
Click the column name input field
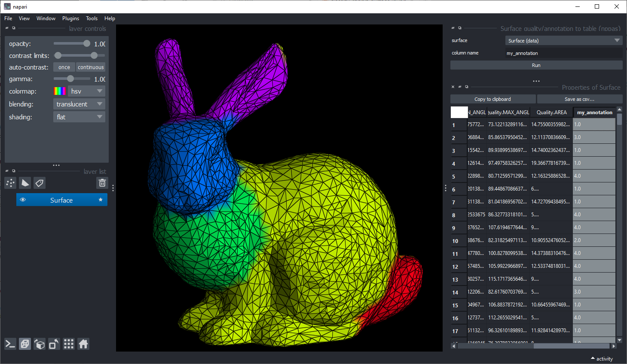(563, 53)
